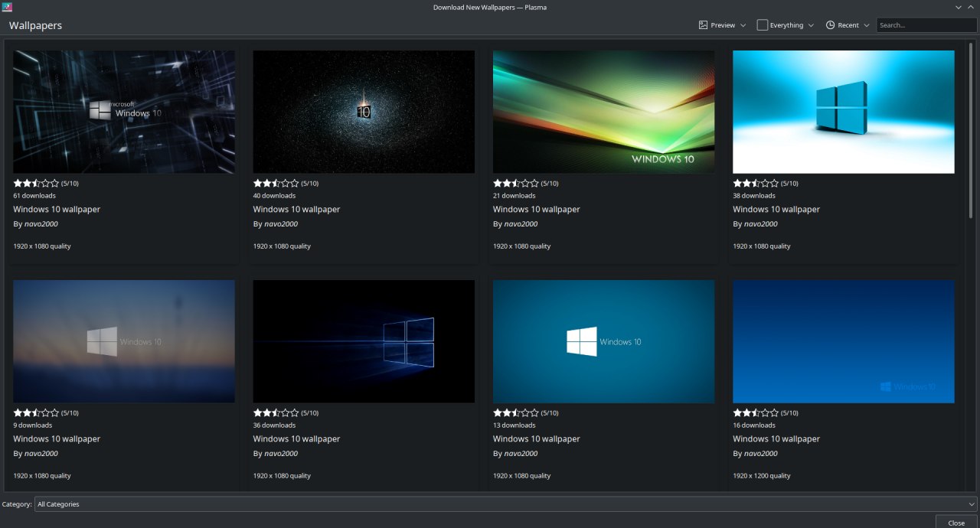The image size is (980, 528).
Task: Click the minimize chevron in title bar
Action: tap(958, 7)
